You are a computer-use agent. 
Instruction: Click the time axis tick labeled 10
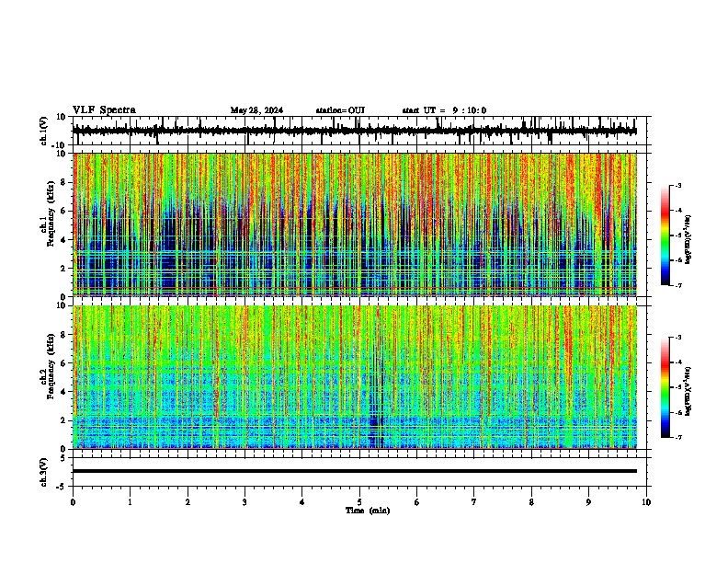[x=646, y=502]
